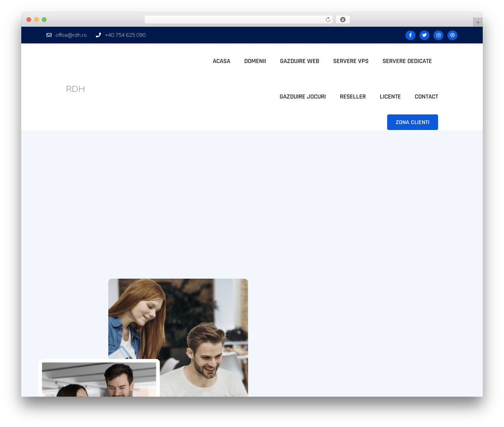The image size is (504, 427).
Task: Call the +40 754 625 090 number link
Action: 125,35
